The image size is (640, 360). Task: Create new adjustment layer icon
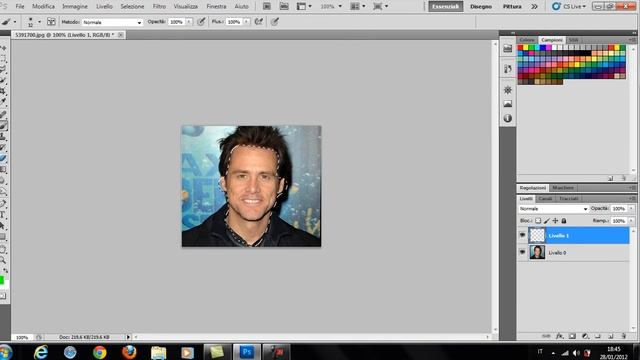click(585, 336)
